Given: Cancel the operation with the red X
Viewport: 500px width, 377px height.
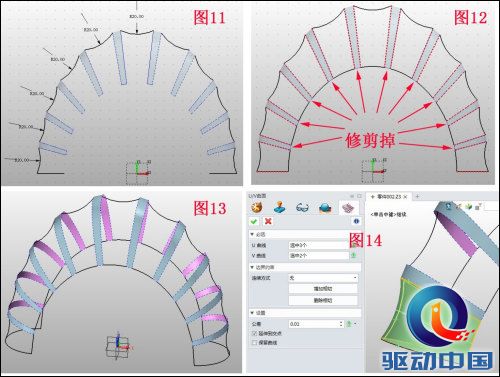Looking at the screenshot, I should 268,221.
